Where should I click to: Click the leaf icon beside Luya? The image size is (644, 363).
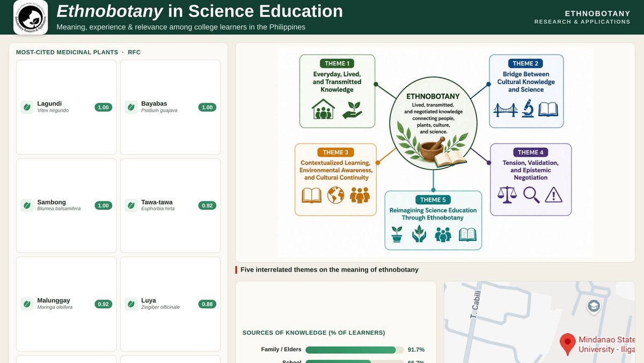pyautogui.click(x=131, y=304)
